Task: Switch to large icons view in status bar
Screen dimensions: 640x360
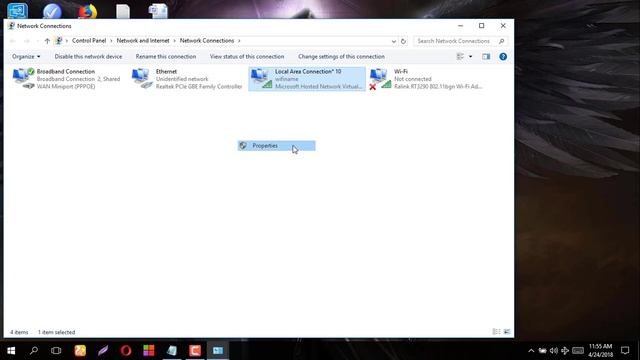Action: (507, 332)
